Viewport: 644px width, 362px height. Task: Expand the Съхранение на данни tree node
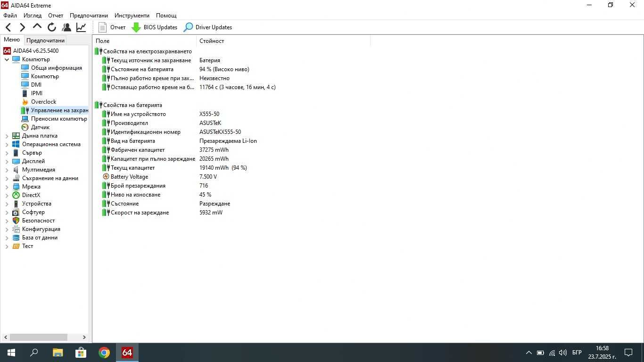click(x=7, y=178)
